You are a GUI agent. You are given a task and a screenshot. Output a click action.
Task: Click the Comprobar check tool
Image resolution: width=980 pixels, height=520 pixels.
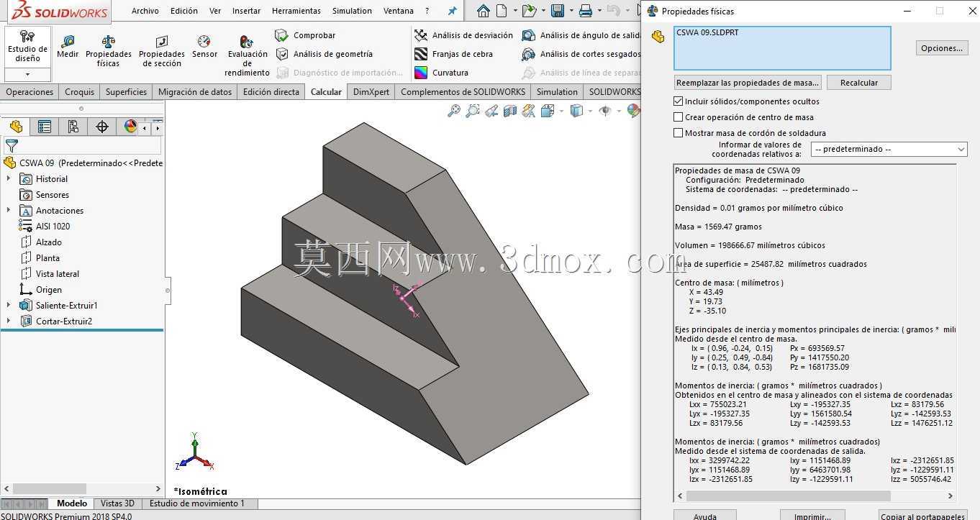(x=305, y=35)
